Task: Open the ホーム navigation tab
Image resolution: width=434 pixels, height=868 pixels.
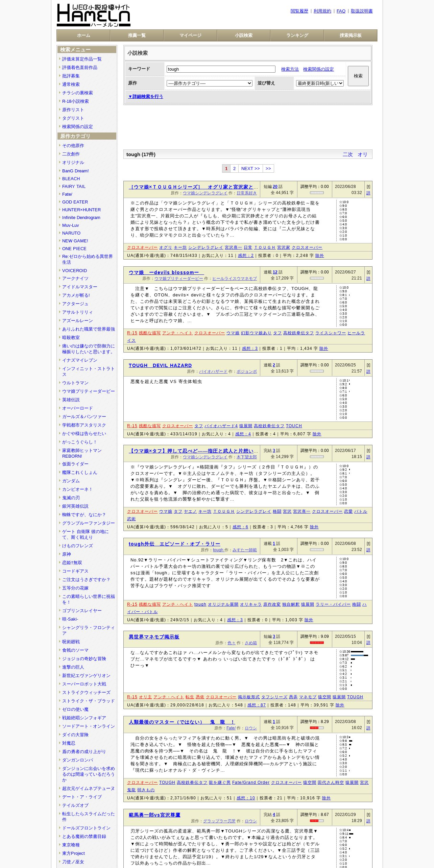Action: [x=83, y=35]
